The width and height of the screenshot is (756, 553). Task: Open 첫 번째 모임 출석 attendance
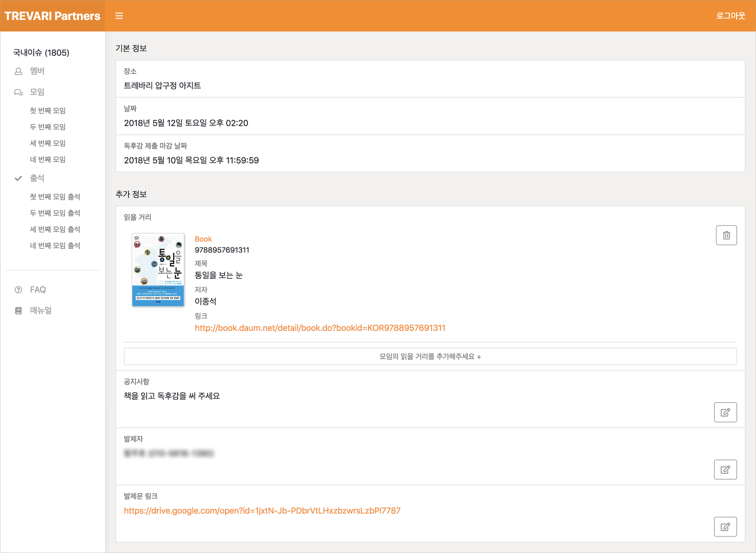(x=55, y=197)
